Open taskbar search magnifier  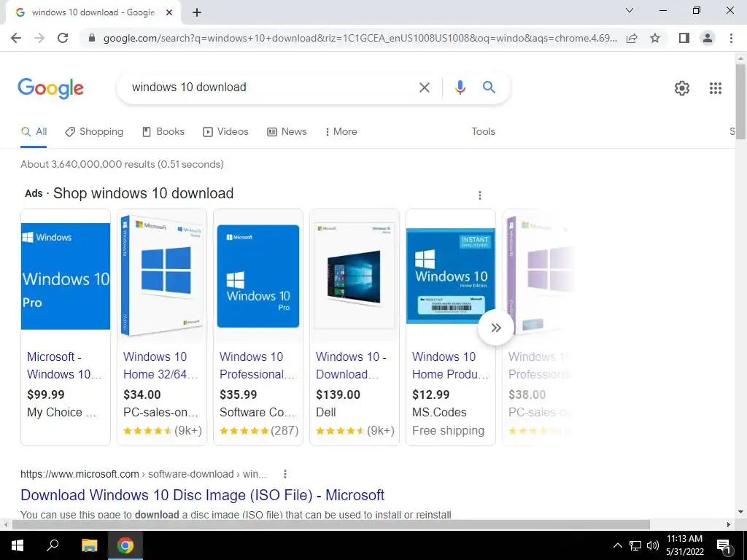[x=53, y=545]
